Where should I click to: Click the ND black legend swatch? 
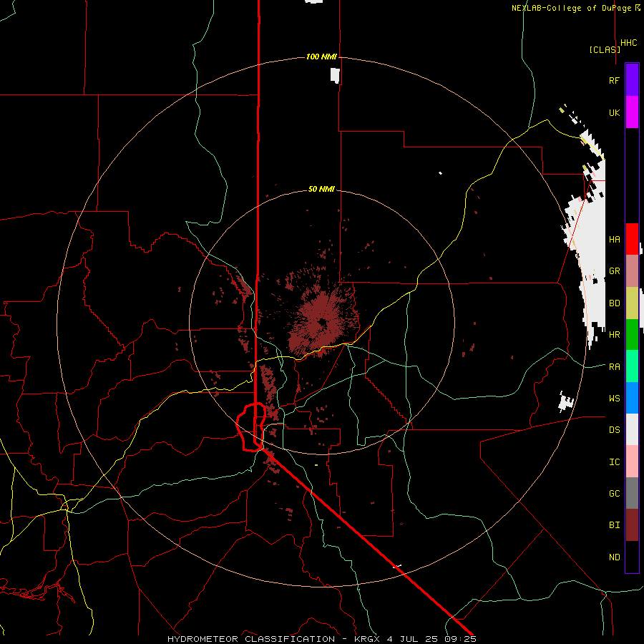pos(632,557)
